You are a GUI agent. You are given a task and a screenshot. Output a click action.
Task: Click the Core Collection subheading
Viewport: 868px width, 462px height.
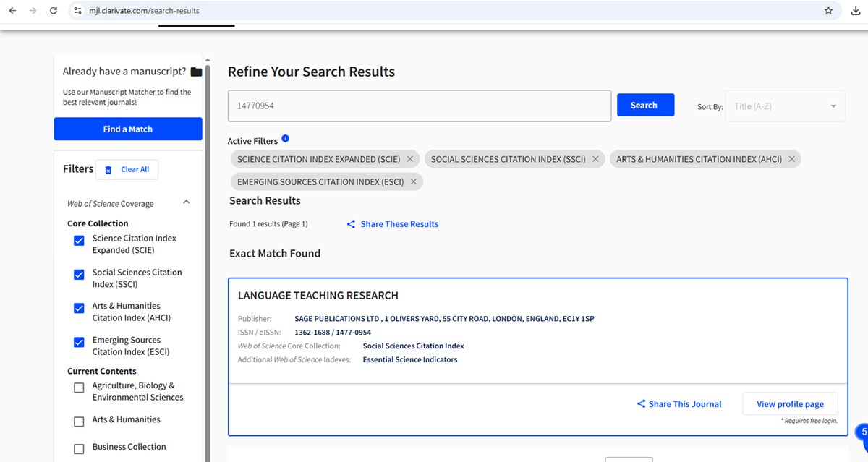98,223
